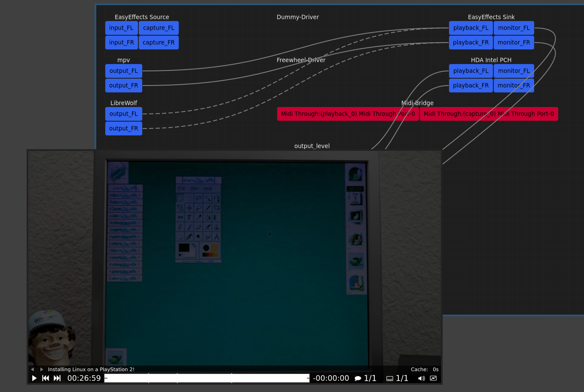Select the free select lasso tool
The height and width of the screenshot is (392, 584).
tap(198, 198)
